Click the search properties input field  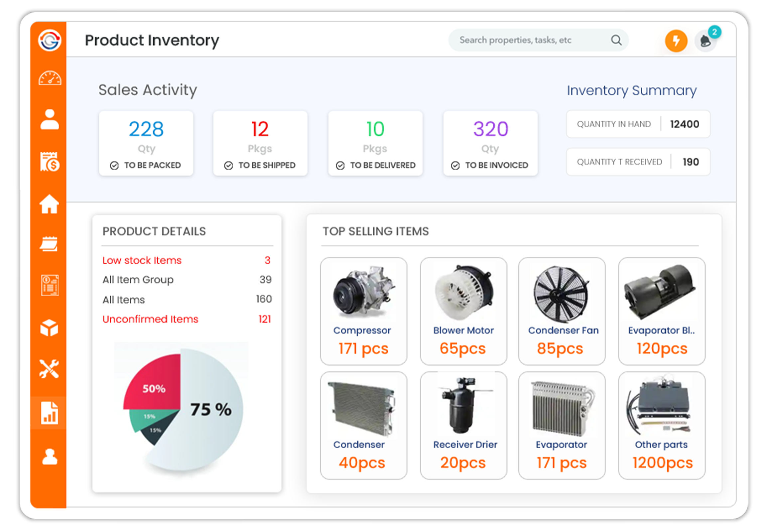click(x=538, y=40)
